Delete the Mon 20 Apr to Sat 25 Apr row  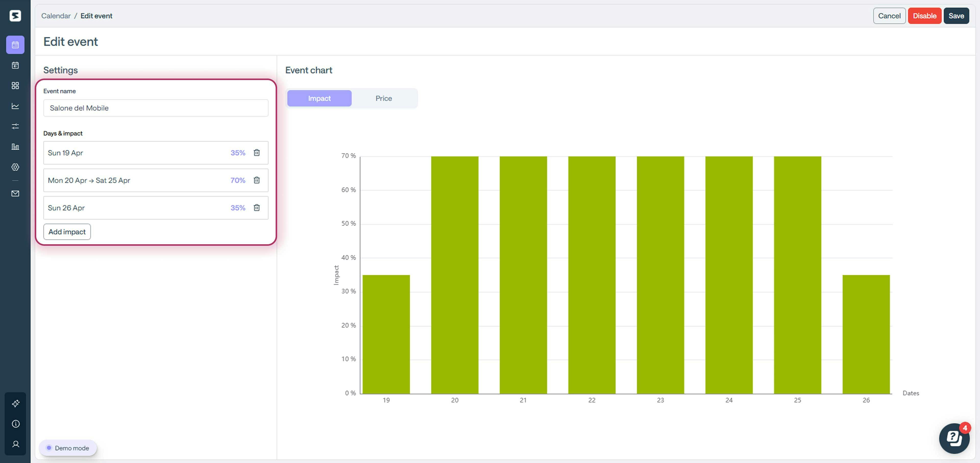(257, 180)
